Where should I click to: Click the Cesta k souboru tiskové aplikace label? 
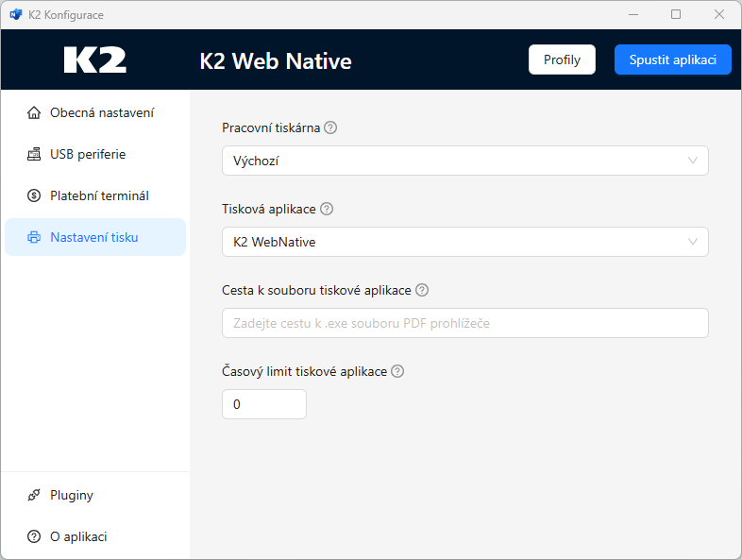[x=316, y=290]
